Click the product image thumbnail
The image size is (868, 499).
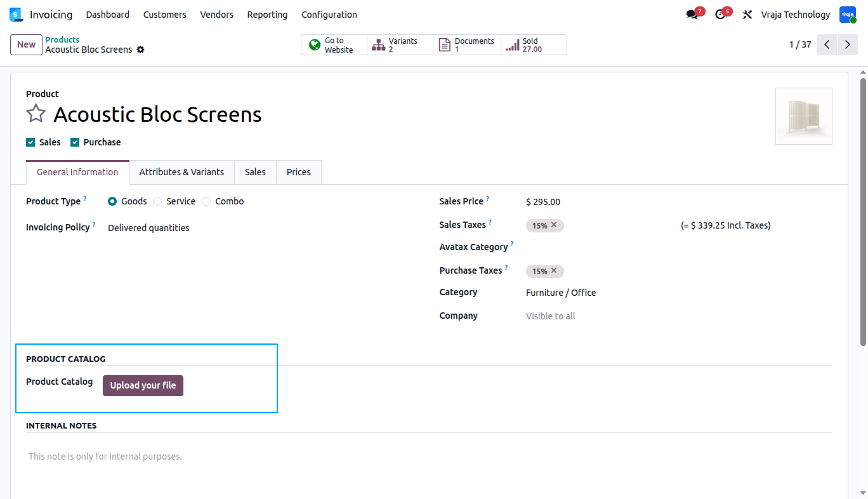(804, 116)
